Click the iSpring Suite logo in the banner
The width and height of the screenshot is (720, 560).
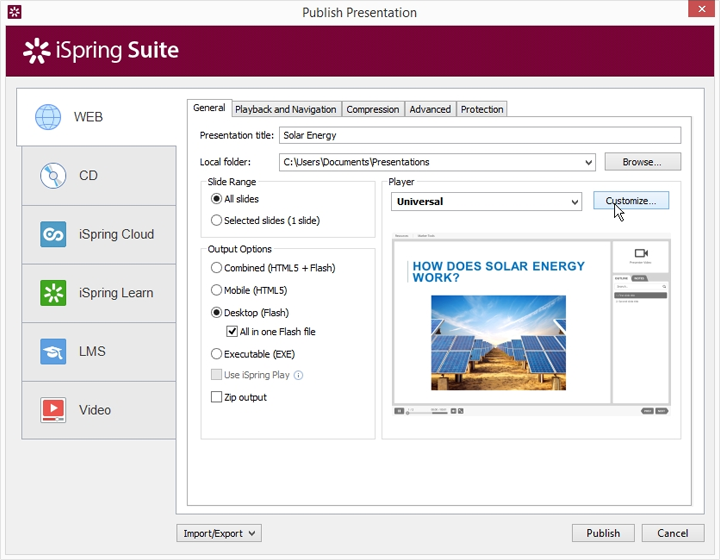101,50
